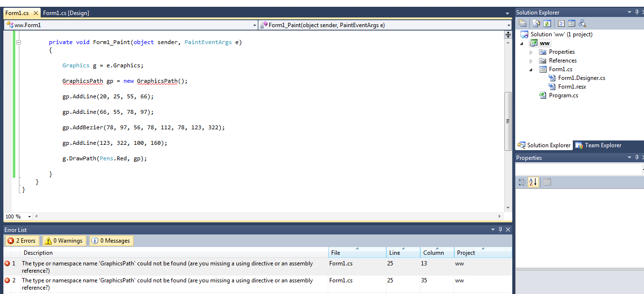The width and height of the screenshot is (644, 294).
Task: Click the Solution Explorer Properties toolbar icon
Action: (522, 23)
